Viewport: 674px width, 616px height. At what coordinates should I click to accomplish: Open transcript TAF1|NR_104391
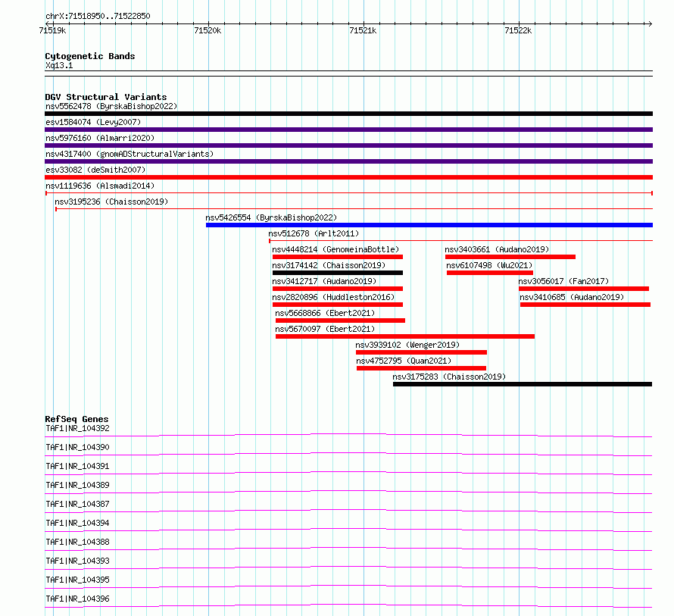77,466
